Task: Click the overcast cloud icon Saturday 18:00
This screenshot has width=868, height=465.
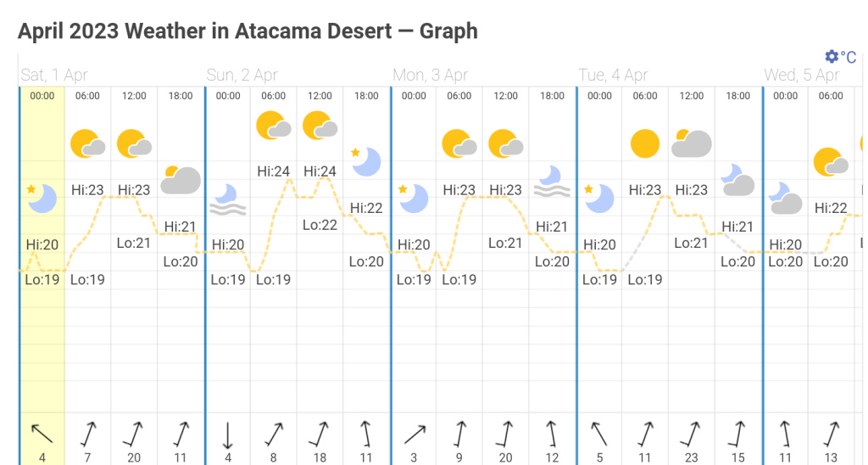Action: coord(181,180)
